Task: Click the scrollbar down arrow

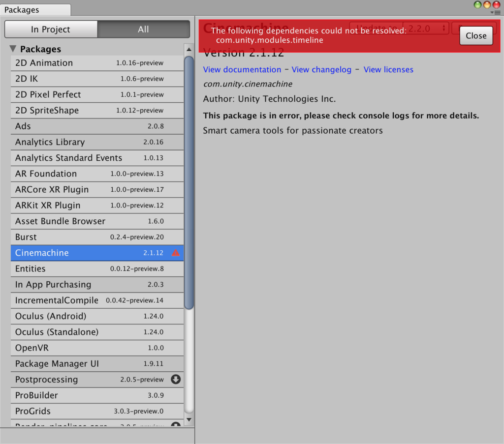Action: click(x=189, y=419)
